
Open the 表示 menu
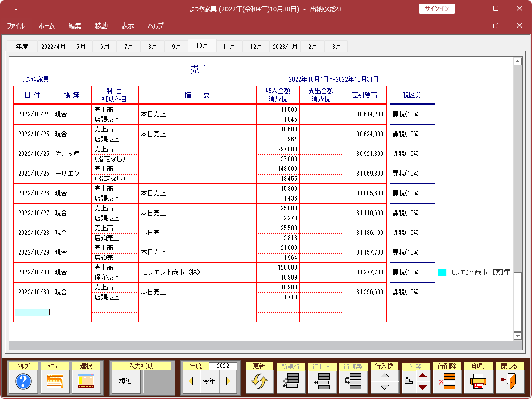[x=128, y=26]
